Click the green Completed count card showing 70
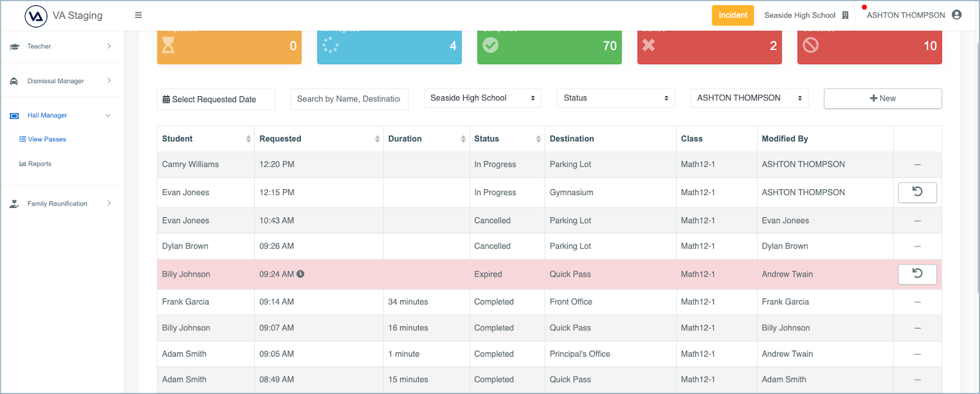Viewport: 980px width, 394px height. (549, 46)
